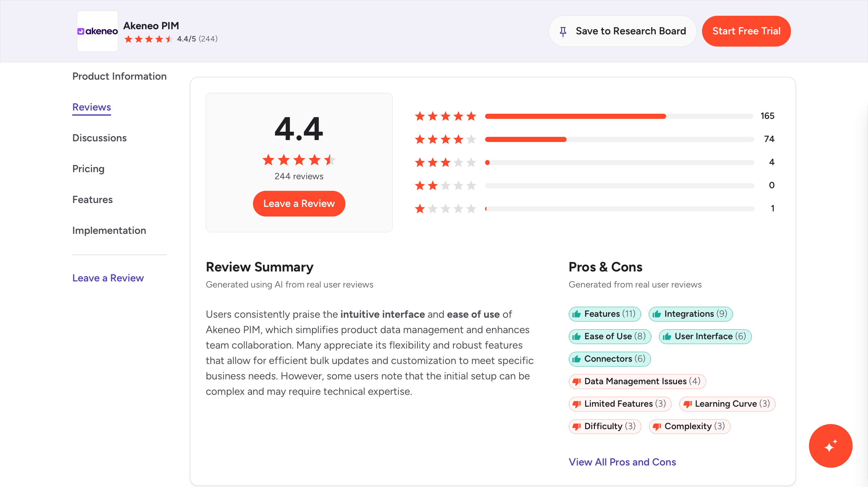This screenshot has height=487, width=868.
Task: Click the header star rating next to 4.4/5
Action: (x=149, y=39)
